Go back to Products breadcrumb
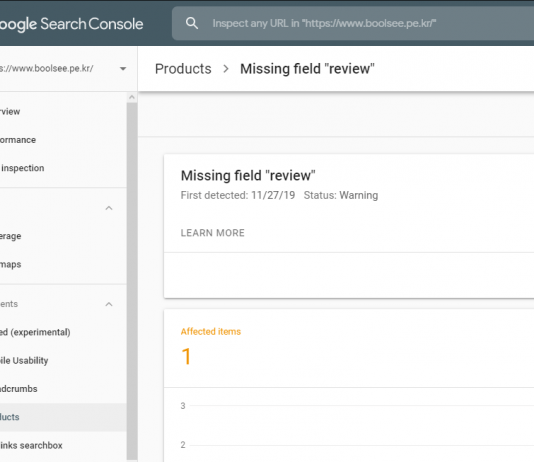The height and width of the screenshot is (462, 534). click(x=183, y=69)
